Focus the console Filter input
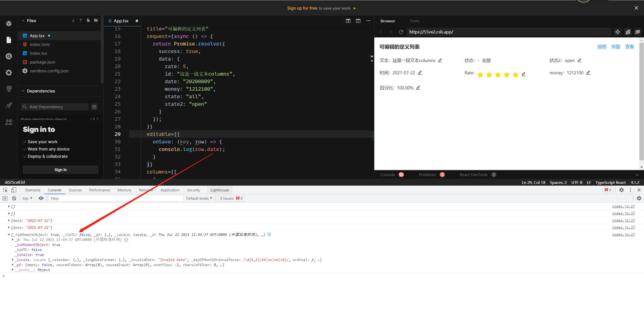The width and height of the screenshot is (644, 317). click(116, 198)
